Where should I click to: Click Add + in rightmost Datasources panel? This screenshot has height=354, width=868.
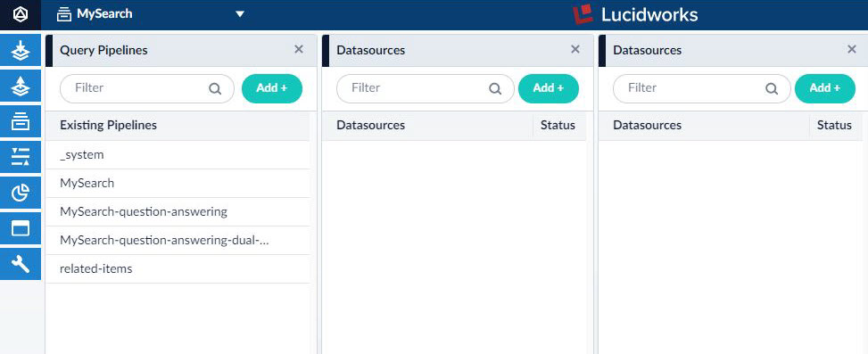tap(825, 88)
